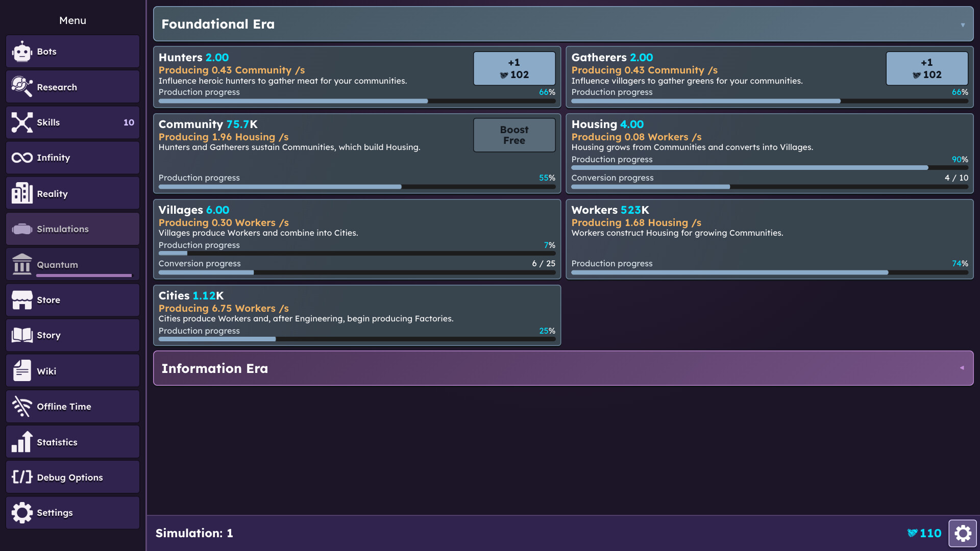Click the Store shopfront icon
Screen dimensions: 980x551
click(x=22, y=300)
